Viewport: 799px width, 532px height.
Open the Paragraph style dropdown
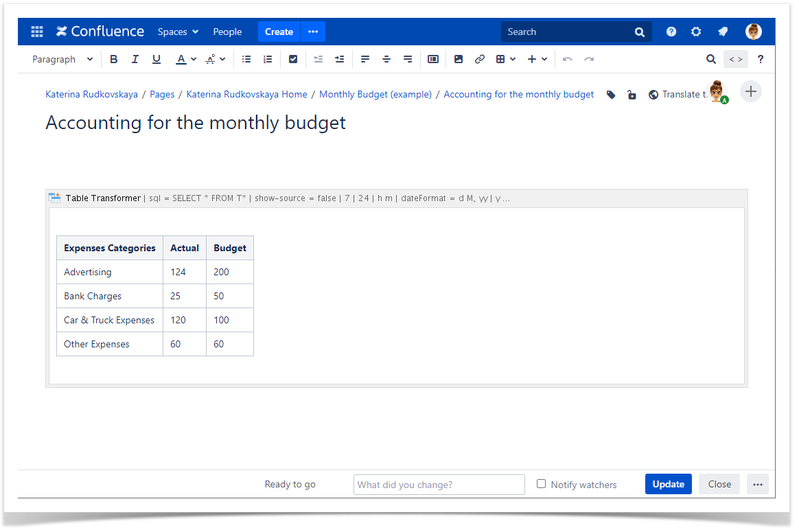(62, 60)
